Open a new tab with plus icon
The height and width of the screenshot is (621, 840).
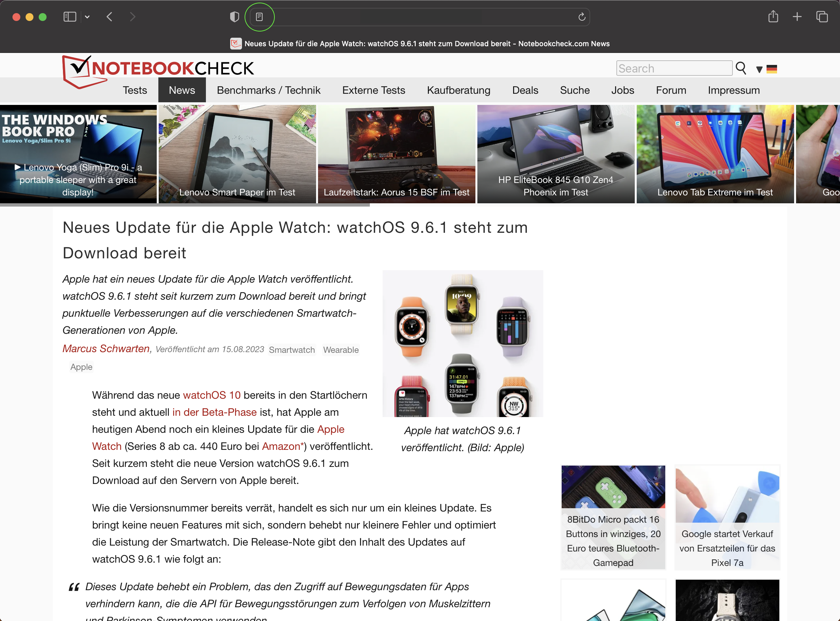(797, 17)
